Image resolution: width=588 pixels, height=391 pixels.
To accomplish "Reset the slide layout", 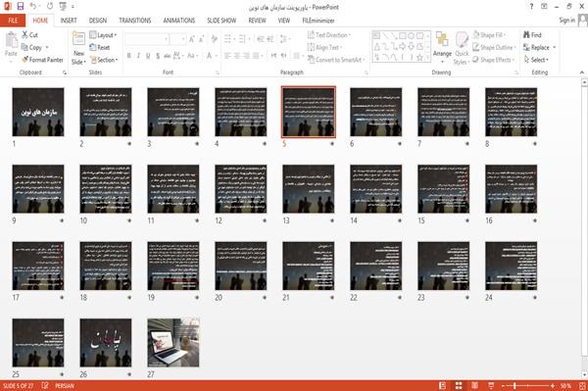I will pyautogui.click(x=100, y=47).
